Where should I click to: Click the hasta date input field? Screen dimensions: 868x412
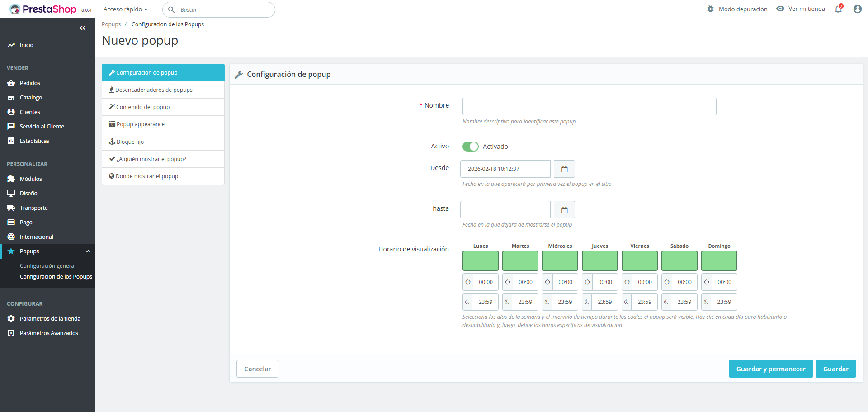point(505,210)
